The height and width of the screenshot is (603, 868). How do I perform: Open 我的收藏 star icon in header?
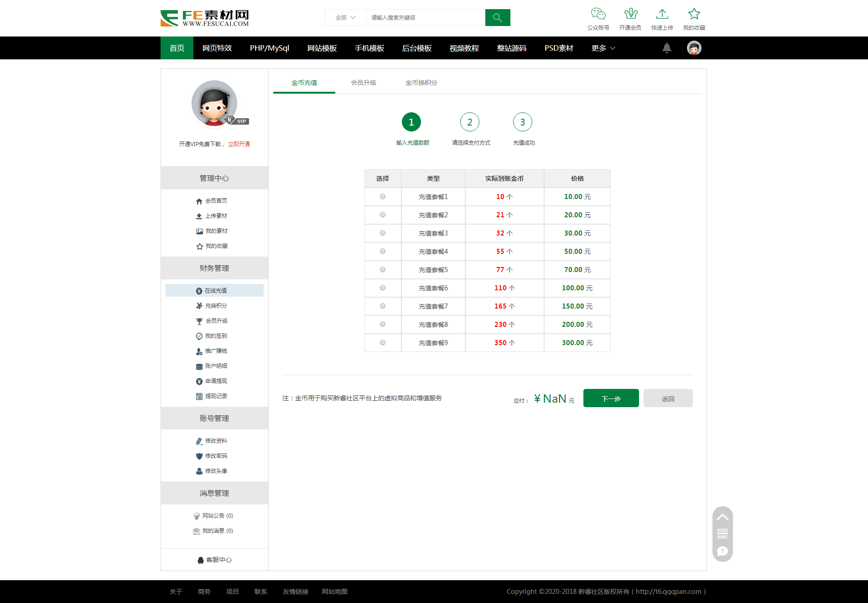coord(694,14)
